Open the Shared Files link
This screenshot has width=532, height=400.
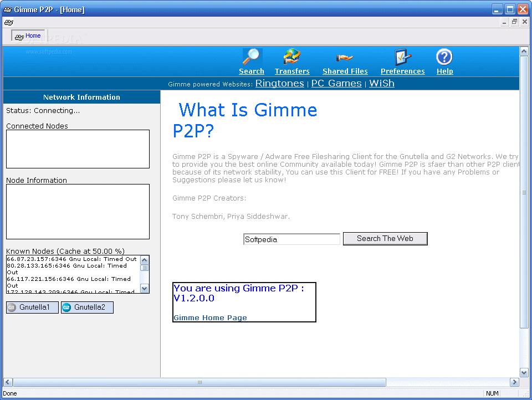pos(345,71)
